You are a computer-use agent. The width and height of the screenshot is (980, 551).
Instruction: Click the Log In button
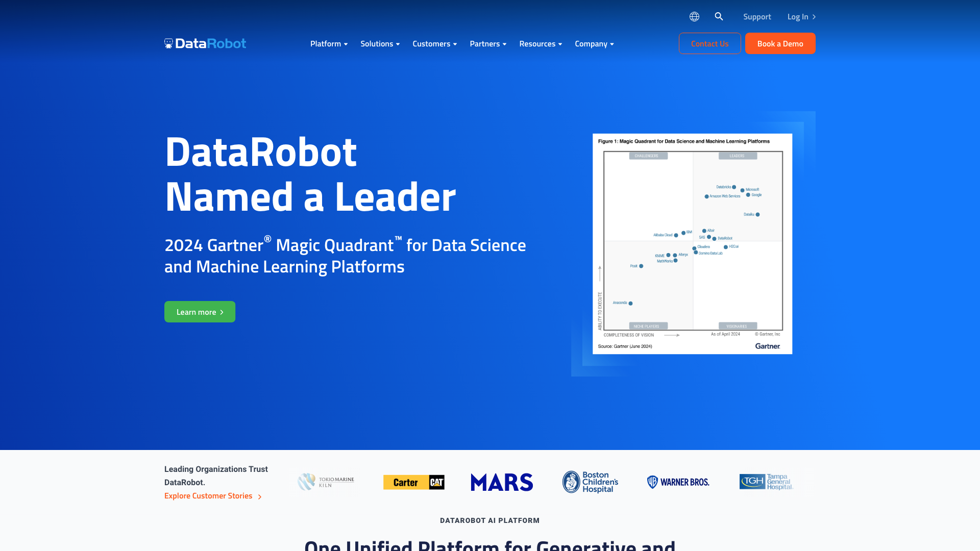pyautogui.click(x=802, y=16)
